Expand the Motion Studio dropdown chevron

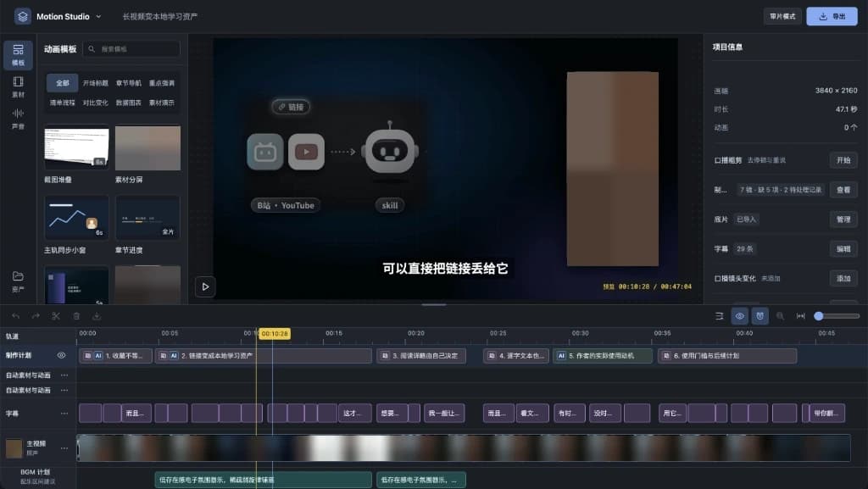(98, 17)
